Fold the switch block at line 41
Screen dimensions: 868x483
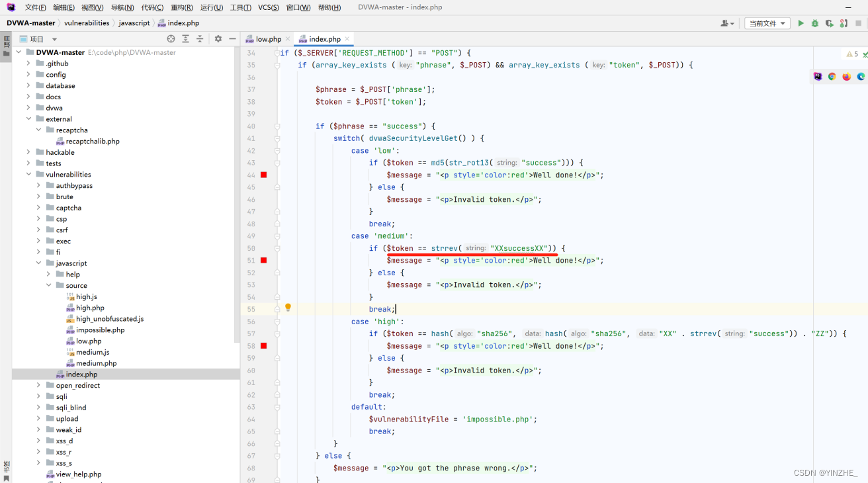point(277,138)
